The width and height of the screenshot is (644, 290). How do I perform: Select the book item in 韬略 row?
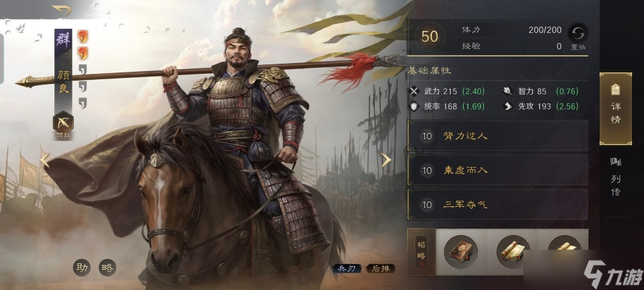click(460, 252)
